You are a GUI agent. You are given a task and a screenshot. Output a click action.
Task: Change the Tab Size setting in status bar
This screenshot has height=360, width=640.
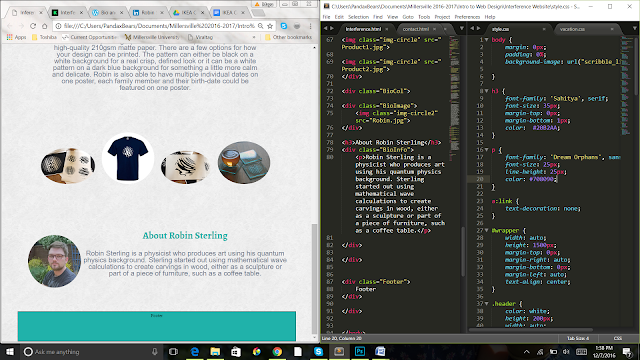click(x=578, y=338)
